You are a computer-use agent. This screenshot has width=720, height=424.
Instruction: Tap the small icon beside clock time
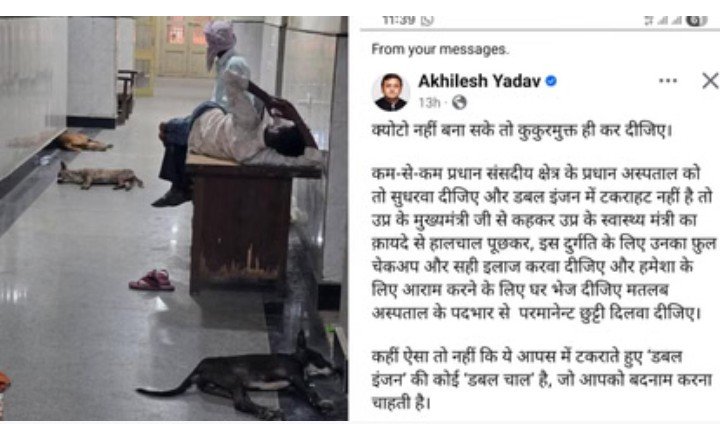(x=428, y=20)
